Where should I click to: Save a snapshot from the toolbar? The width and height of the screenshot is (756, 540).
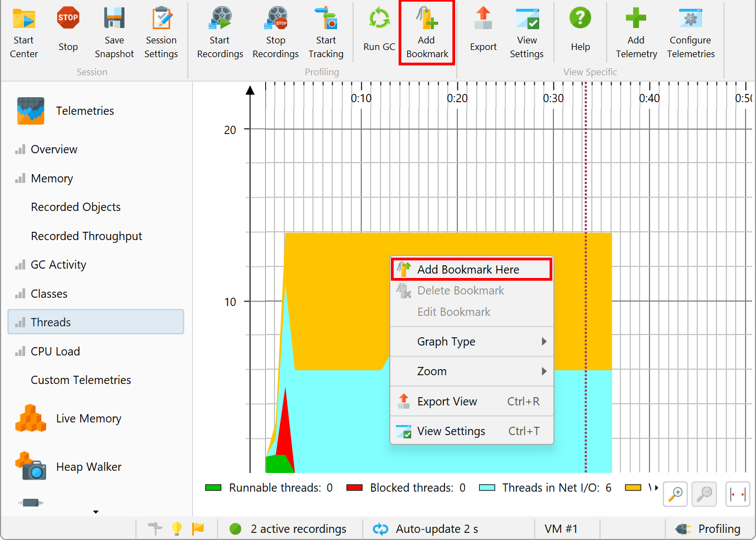(114, 33)
